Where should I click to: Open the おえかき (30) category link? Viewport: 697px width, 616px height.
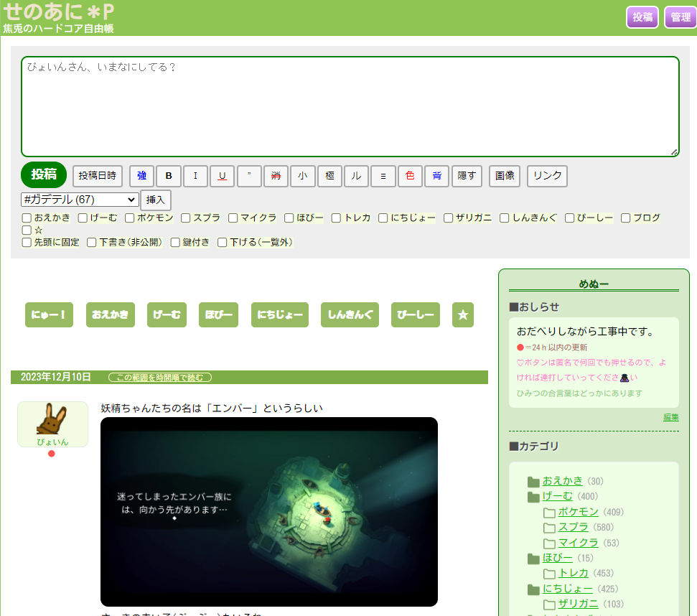562,481
